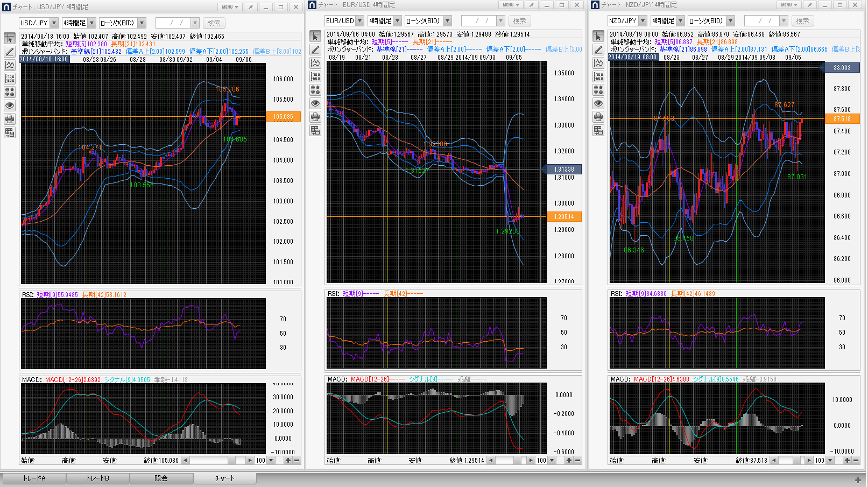Toggle the eye visibility icon in NZD/JPY chart
The image size is (868, 487).
click(598, 103)
